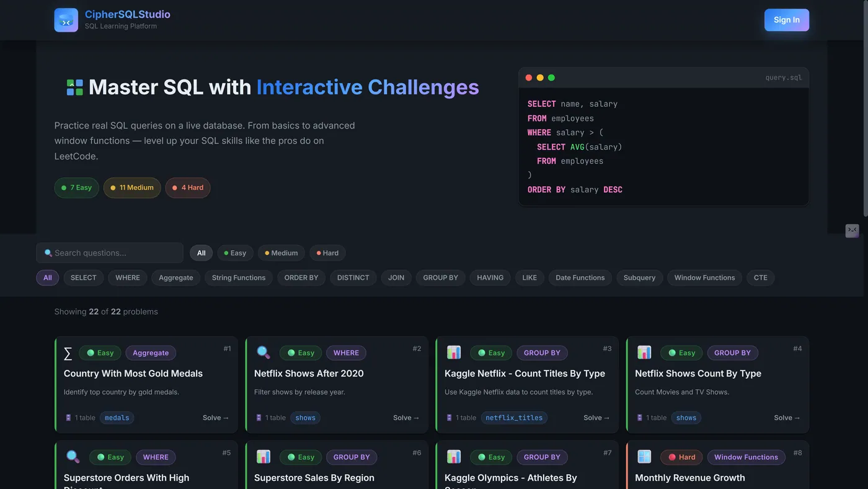Click the red dot in the query.sql window
Image resolution: width=868 pixels, height=489 pixels.
coord(529,78)
